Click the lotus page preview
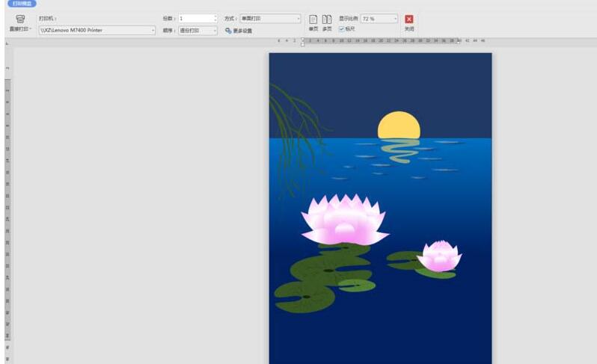The height and width of the screenshot is (364, 597). pos(380,208)
